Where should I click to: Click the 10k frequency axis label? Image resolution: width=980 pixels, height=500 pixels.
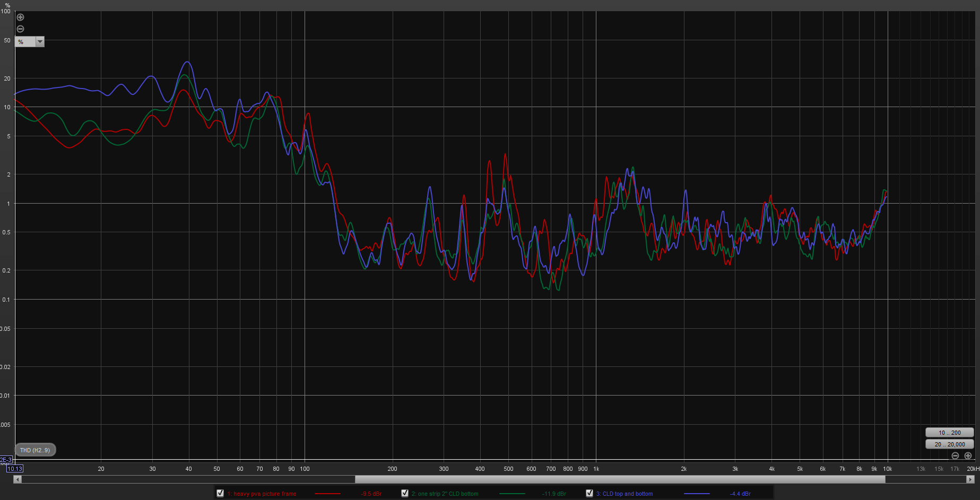point(888,469)
